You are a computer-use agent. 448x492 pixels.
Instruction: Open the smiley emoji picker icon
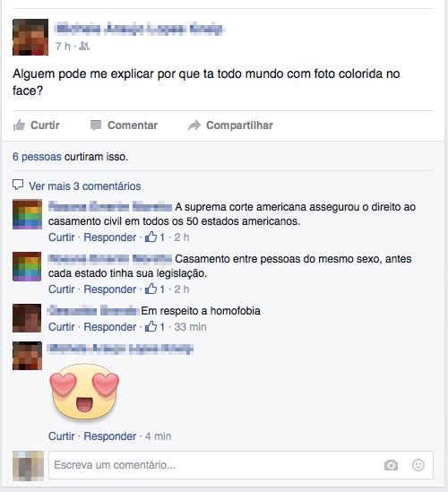click(x=418, y=465)
